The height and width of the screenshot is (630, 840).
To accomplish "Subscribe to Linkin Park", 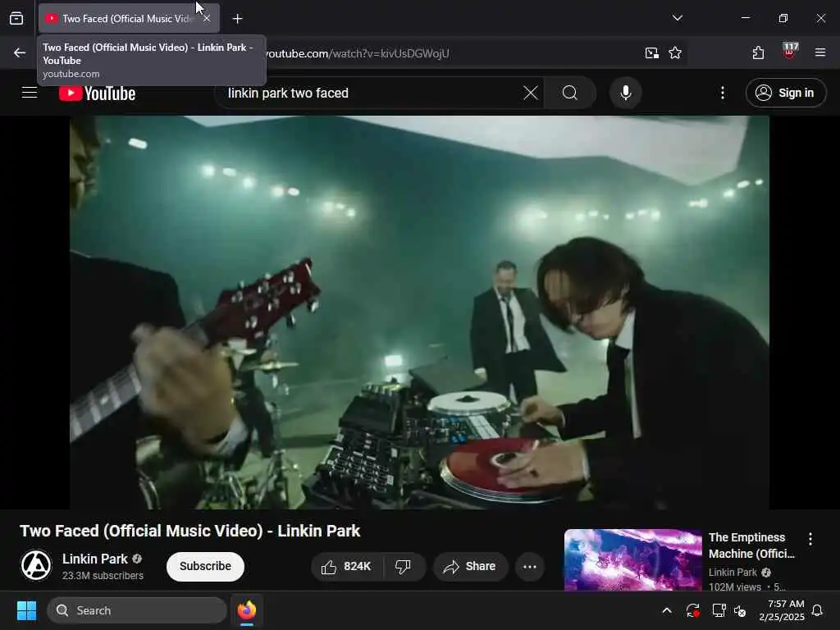I will pyautogui.click(x=205, y=566).
